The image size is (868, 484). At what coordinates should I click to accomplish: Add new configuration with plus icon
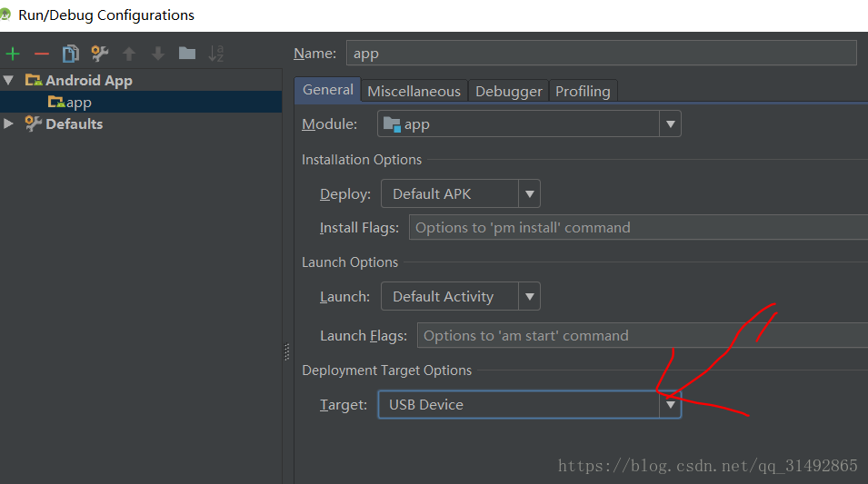pyautogui.click(x=13, y=54)
